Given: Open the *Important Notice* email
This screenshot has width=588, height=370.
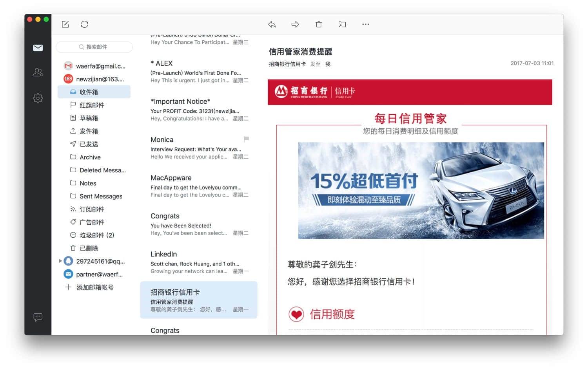Looking at the screenshot, I should [x=199, y=110].
